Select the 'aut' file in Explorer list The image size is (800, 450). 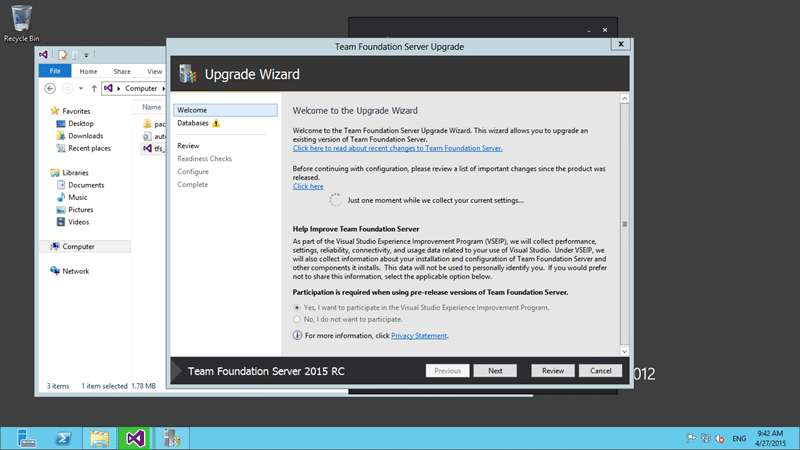[x=154, y=136]
